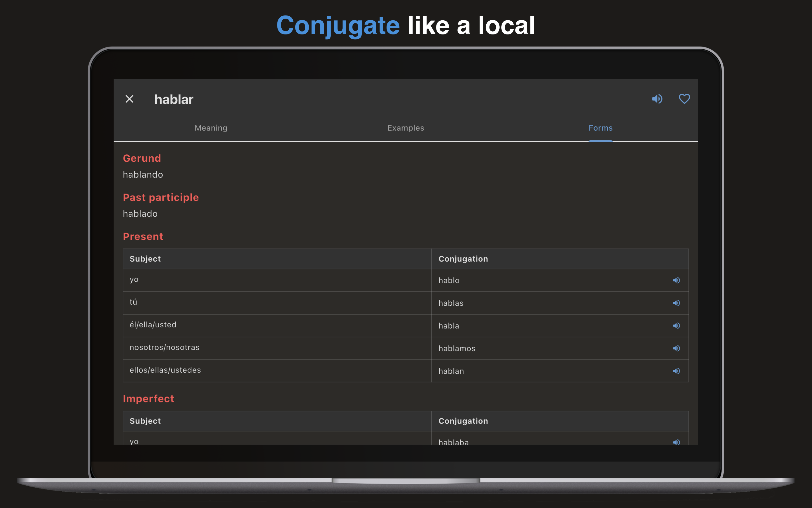The width and height of the screenshot is (812, 508).
Task: Click the Imperfect table Conjugation header
Action: pyautogui.click(x=560, y=421)
